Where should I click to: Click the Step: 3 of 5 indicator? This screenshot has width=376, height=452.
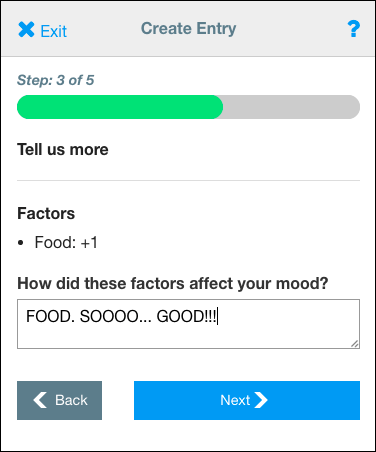coord(56,80)
